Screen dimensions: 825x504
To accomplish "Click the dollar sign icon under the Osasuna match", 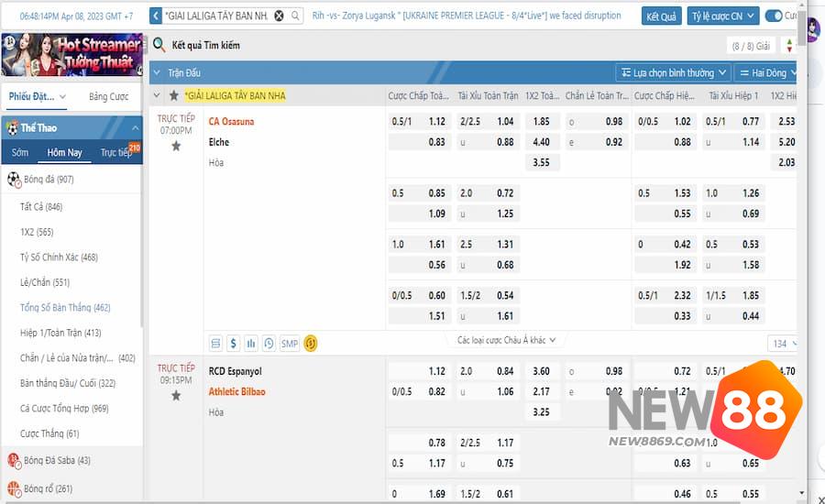I will [x=233, y=344].
